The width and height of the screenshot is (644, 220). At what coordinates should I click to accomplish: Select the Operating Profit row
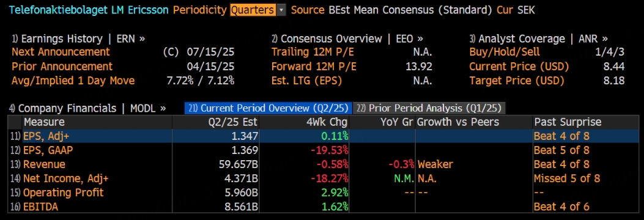point(324,193)
